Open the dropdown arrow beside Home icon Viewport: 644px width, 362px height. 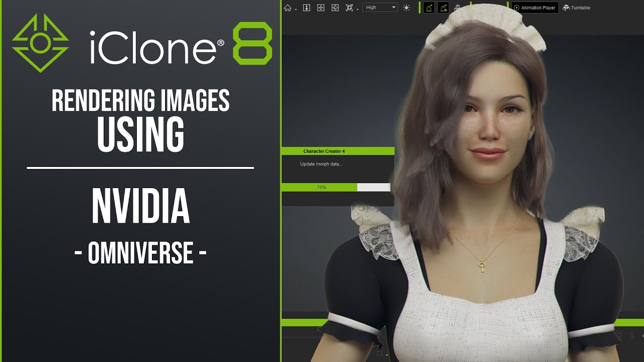295,10
